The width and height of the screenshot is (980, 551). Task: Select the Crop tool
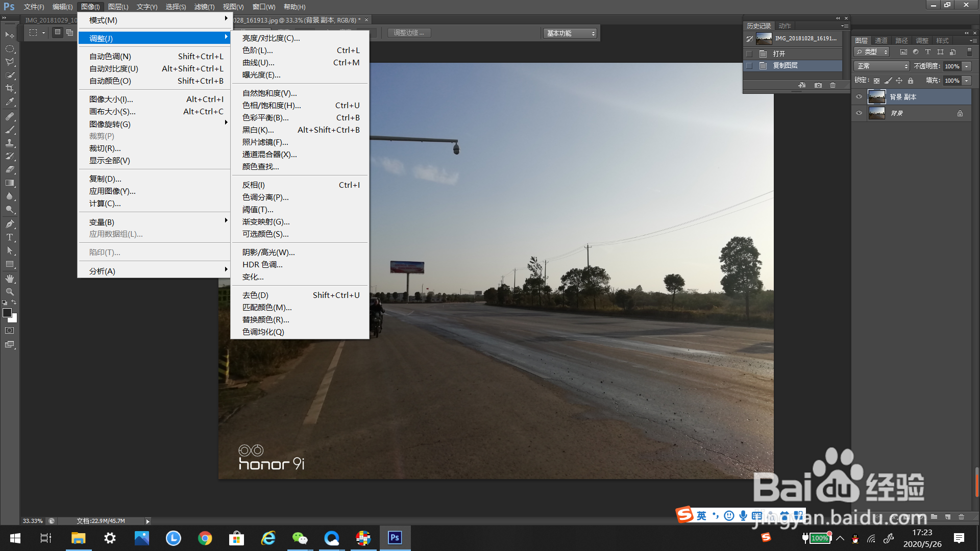(x=10, y=88)
